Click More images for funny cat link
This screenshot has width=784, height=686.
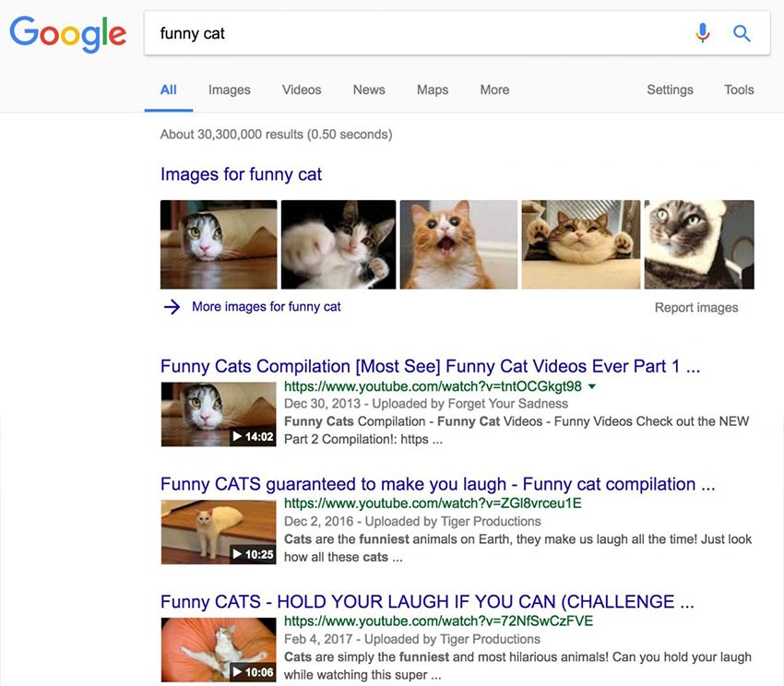266,306
